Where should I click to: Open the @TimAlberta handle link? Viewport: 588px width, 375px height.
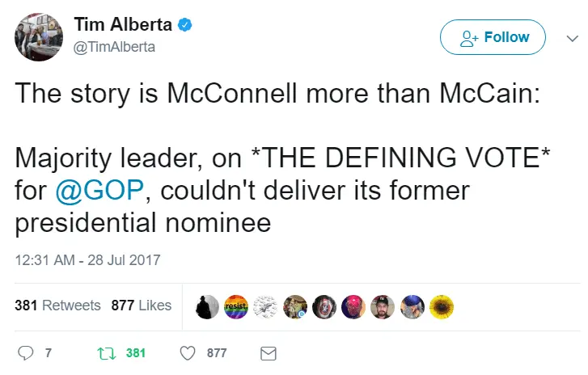(115, 47)
